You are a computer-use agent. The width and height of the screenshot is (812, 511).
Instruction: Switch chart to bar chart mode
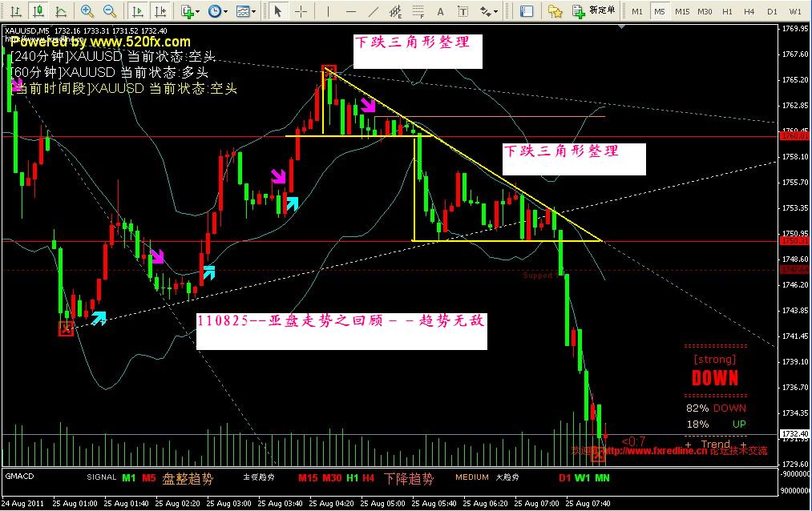coord(15,11)
